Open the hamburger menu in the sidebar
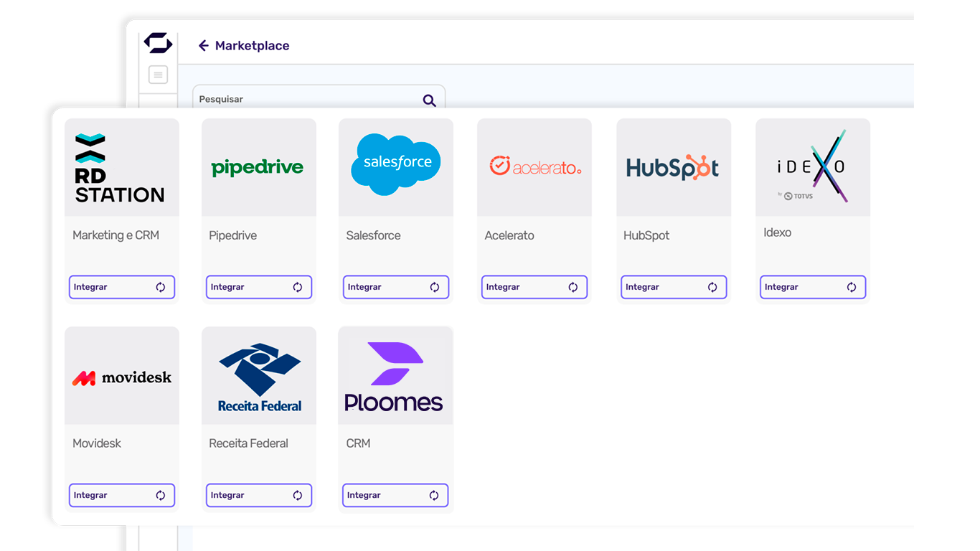This screenshot has height=551, width=980. [158, 75]
